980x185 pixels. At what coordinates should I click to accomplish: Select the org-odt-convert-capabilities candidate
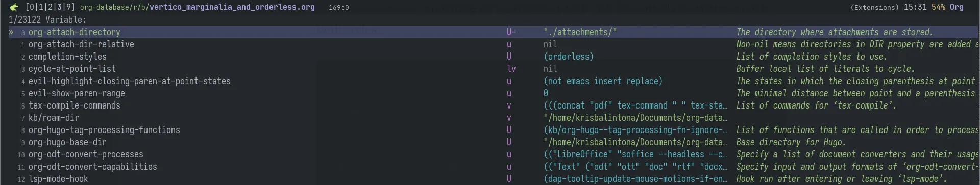(x=93, y=167)
